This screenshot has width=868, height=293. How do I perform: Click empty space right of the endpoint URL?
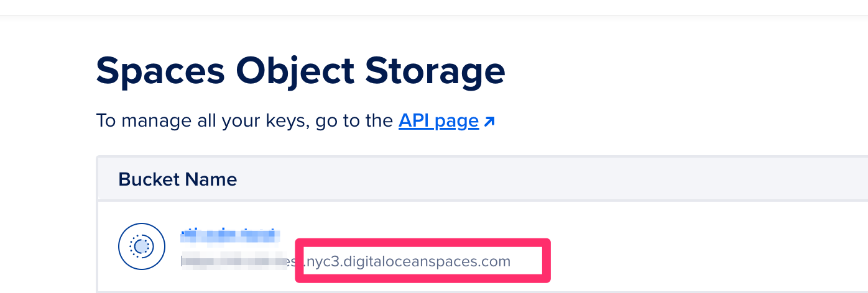pyautogui.click(x=684, y=261)
